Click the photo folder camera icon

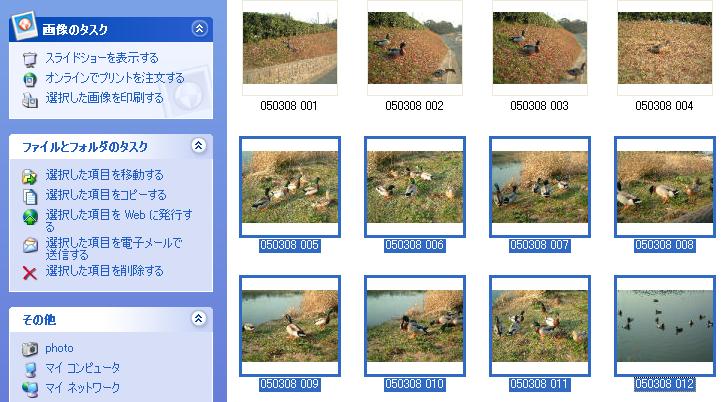pos(30,349)
